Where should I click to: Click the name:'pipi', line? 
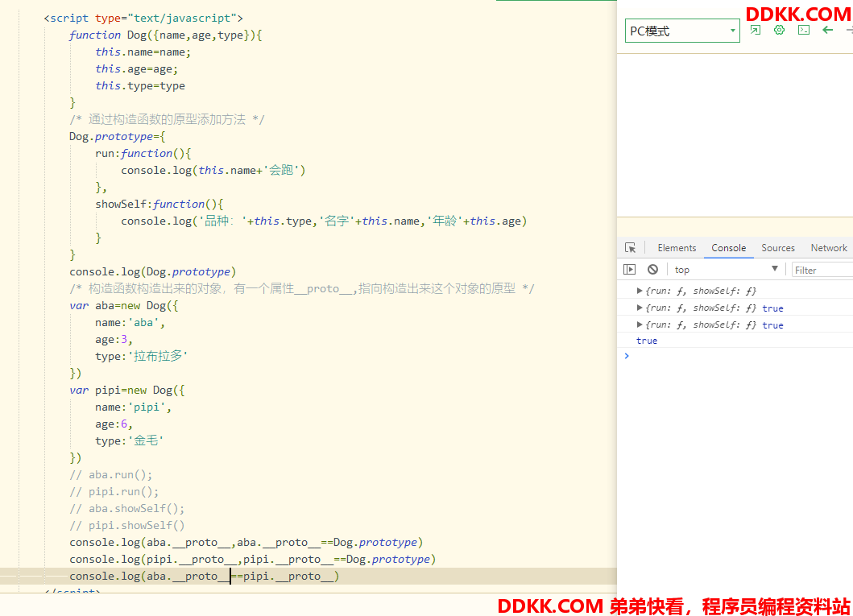tap(133, 407)
